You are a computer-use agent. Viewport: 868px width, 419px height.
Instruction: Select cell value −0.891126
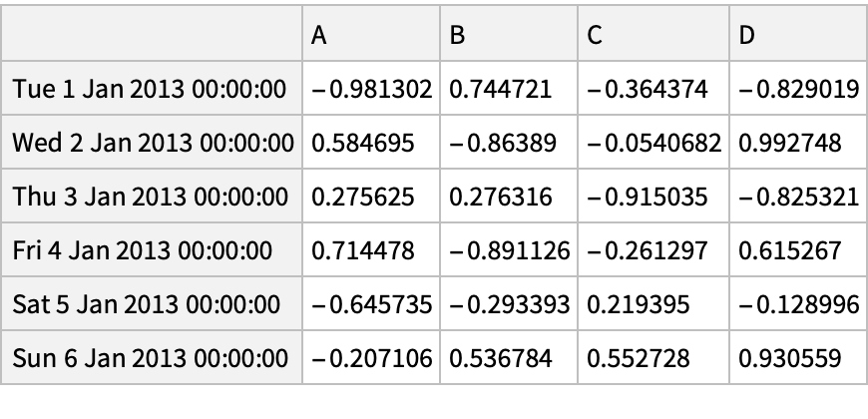click(x=510, y=250)
